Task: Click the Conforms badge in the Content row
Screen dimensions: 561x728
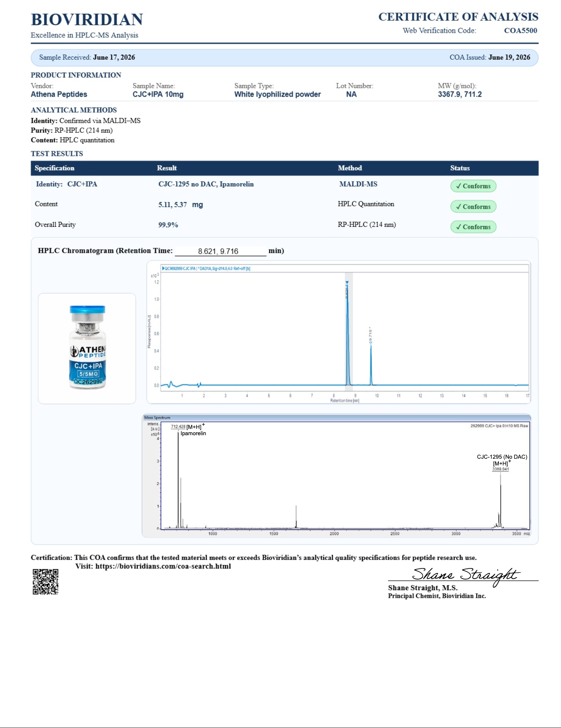Action: [x=473, y=207]
